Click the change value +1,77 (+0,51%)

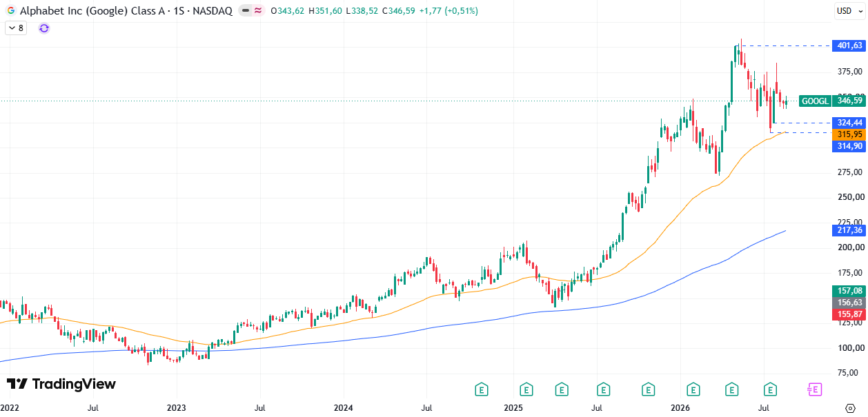click(x=448, y=11)
